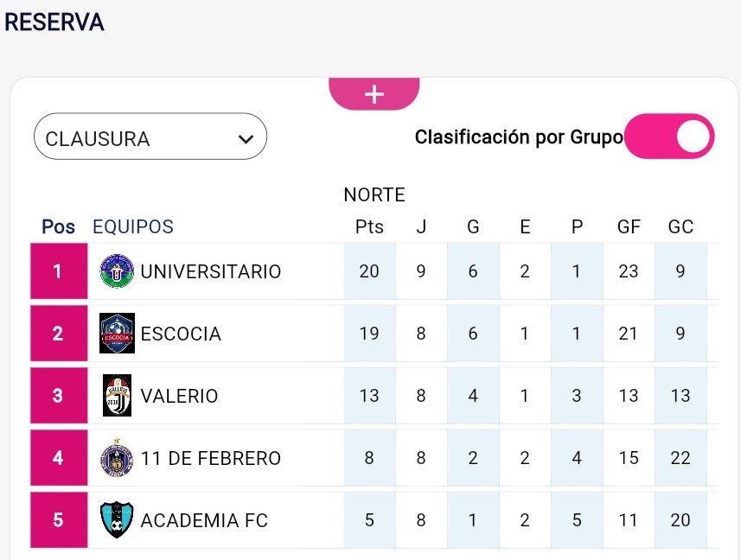The image size is (741, 560).
Task: Click the Pos column header
Action: point(58,227)
